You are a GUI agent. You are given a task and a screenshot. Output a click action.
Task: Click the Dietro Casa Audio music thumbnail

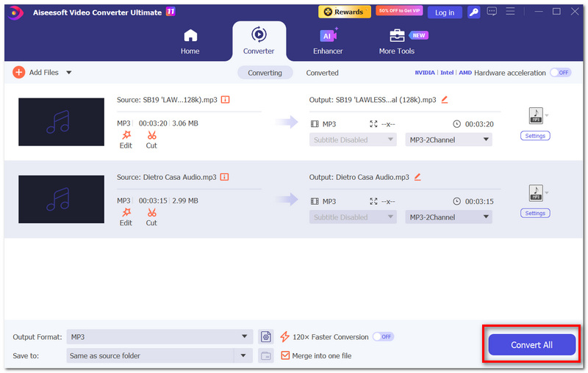point(61,199)
